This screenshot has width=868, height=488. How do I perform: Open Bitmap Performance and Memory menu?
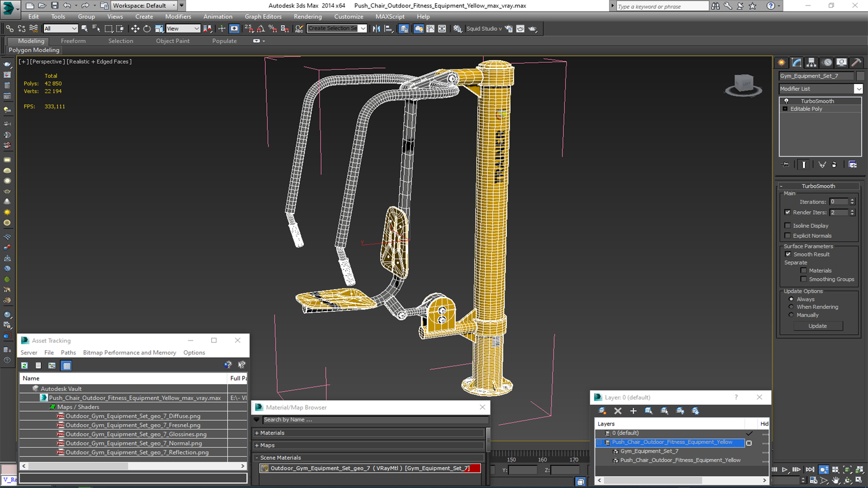click(129, 352)
